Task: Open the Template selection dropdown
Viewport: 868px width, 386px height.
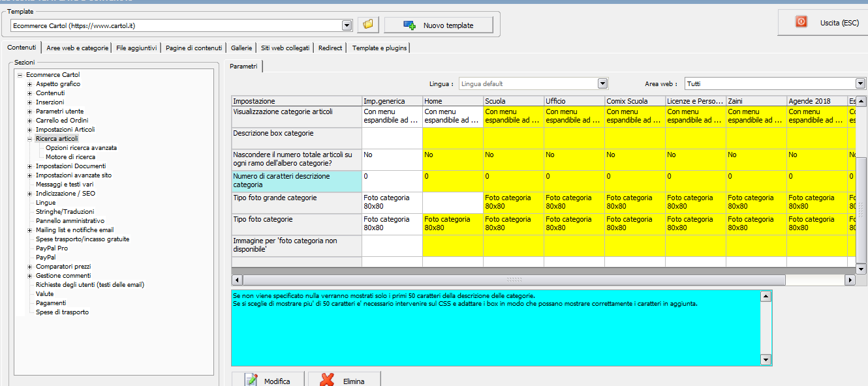Action: click(347, 25)
